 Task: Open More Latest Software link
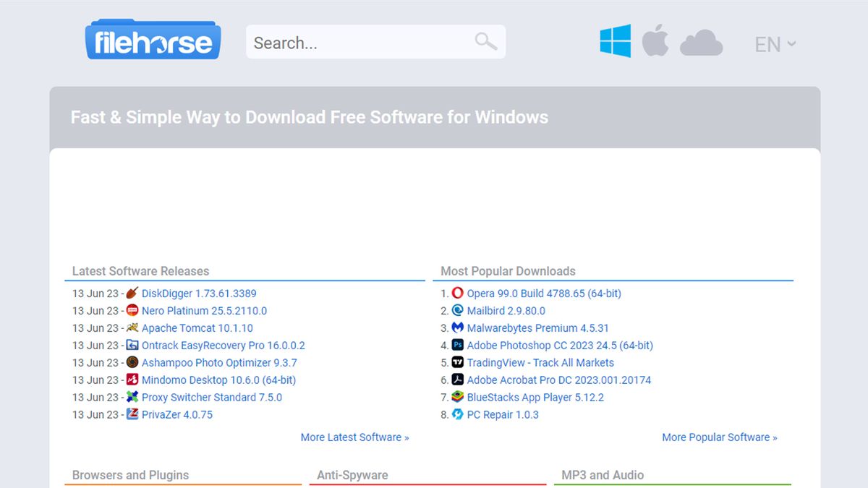[354, 437]
